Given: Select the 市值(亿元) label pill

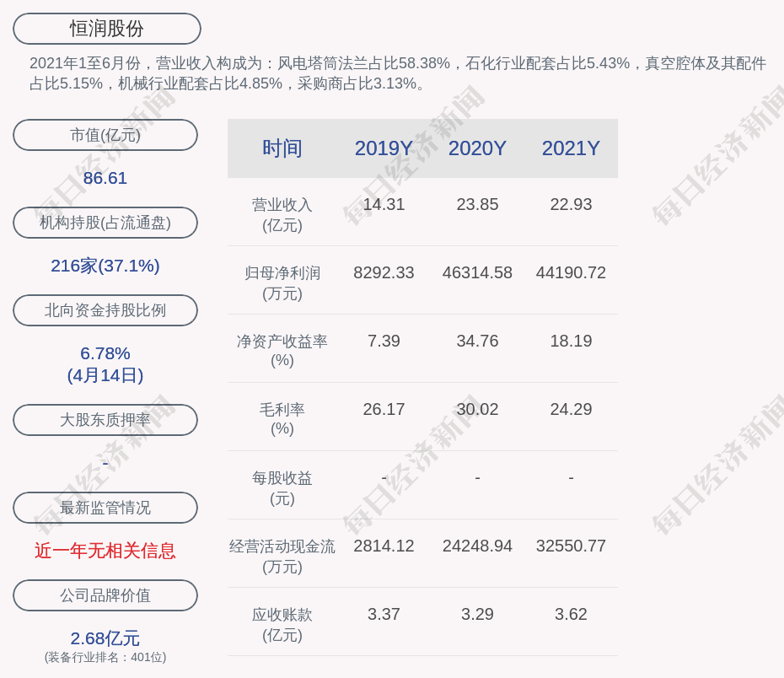Looking at the screenshot, I should (x=105, y=135).
